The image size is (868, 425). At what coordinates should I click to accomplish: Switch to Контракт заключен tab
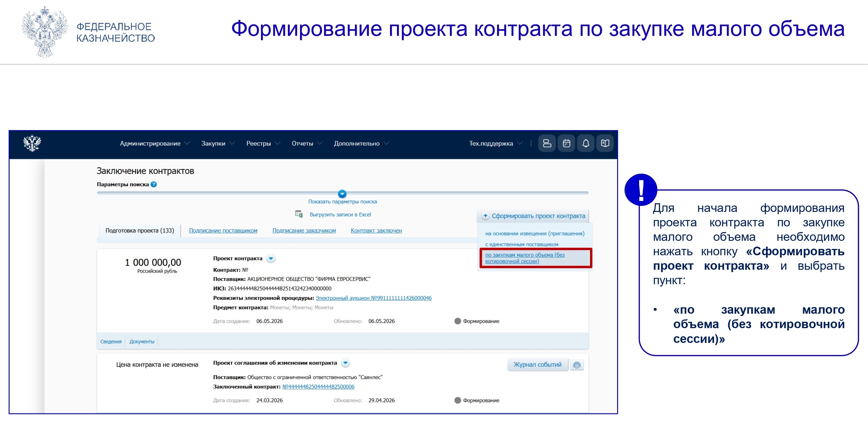tap(376, 231)
